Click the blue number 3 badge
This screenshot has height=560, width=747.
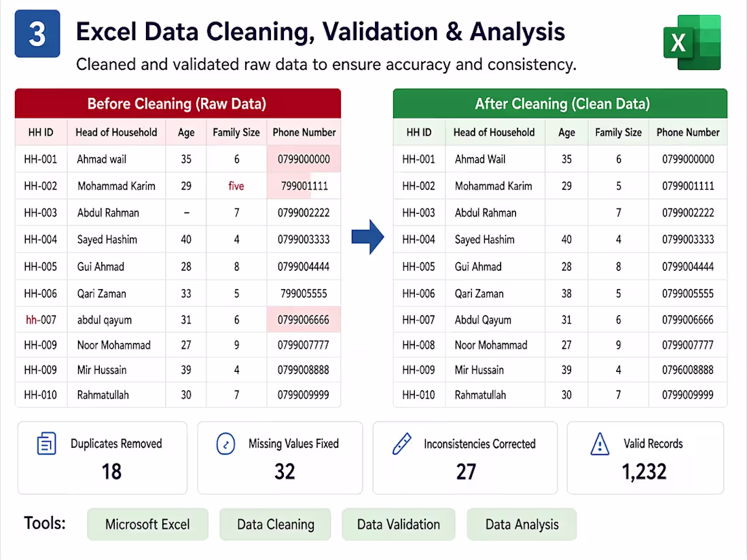click(37, 34)
